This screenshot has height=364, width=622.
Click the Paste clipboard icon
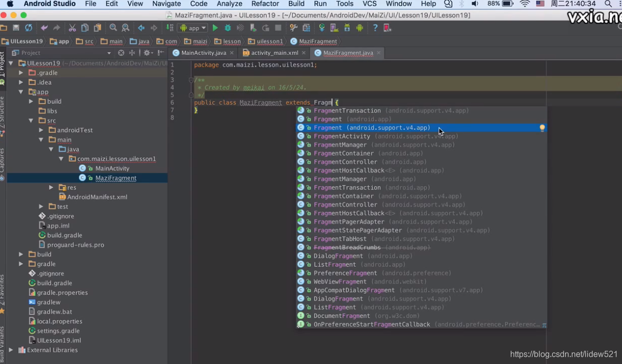pos(97,28)
